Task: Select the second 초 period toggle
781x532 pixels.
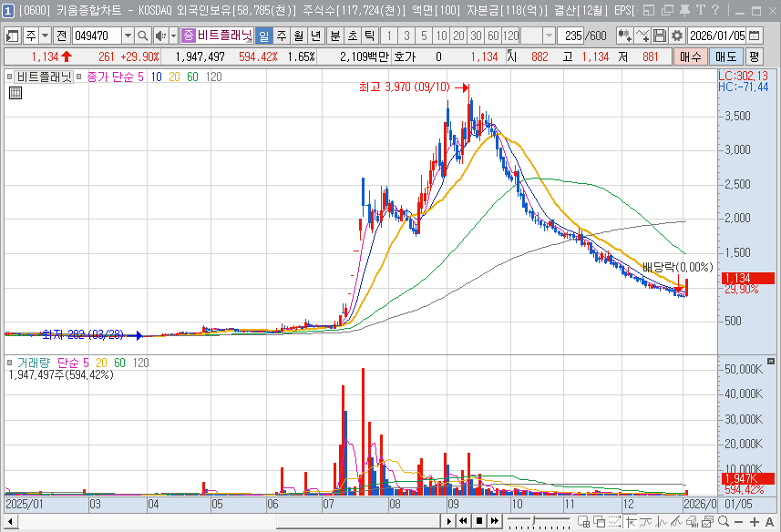Action: tap(353, 36)
